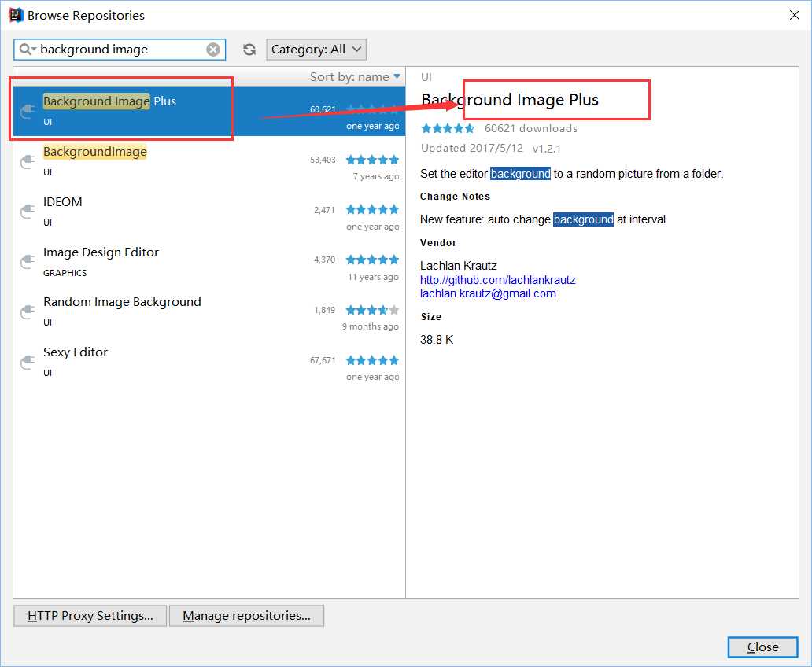Click the plug icon beside IDEOM

pos(28,212)
